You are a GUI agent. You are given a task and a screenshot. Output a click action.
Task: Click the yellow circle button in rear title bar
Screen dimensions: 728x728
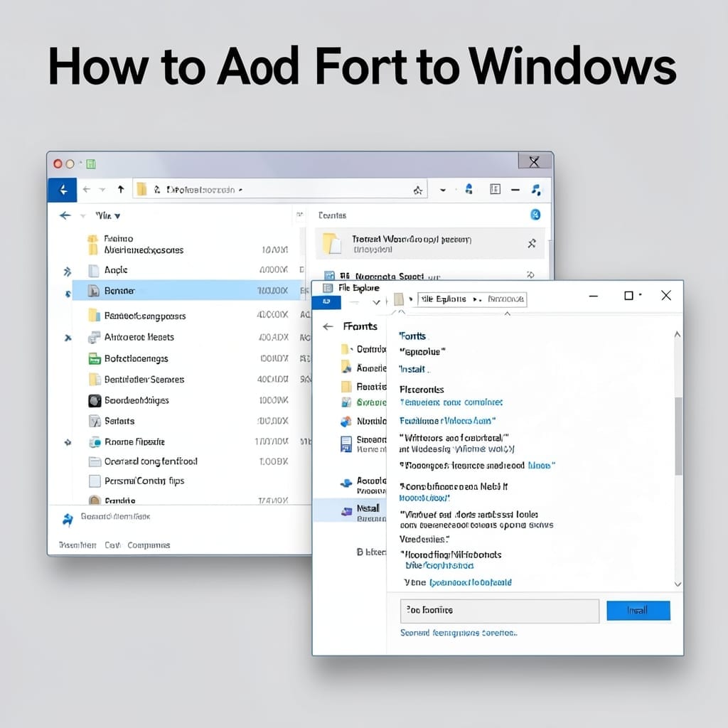[70, 164]
